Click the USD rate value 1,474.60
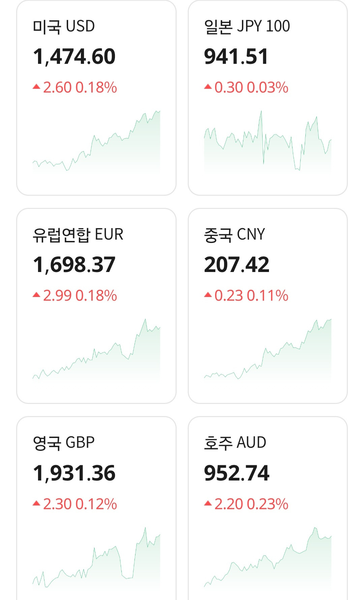364x600 pixels. point(74,56)
